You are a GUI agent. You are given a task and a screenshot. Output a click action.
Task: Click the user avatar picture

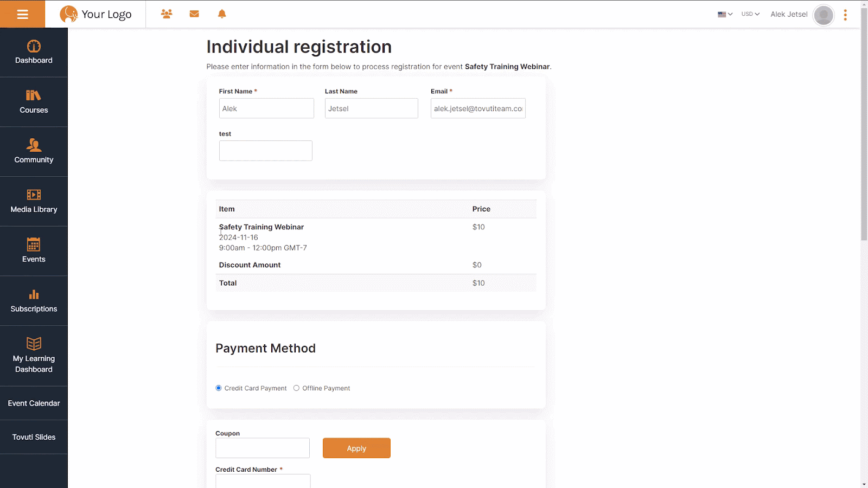pyautogui.click(x=824, y=15)
